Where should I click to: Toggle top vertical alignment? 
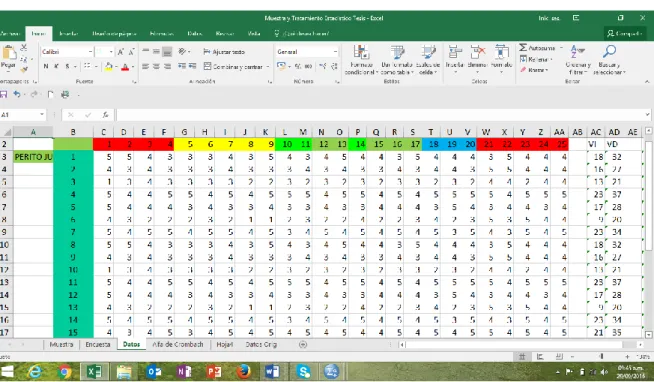[x=146, y=52]
